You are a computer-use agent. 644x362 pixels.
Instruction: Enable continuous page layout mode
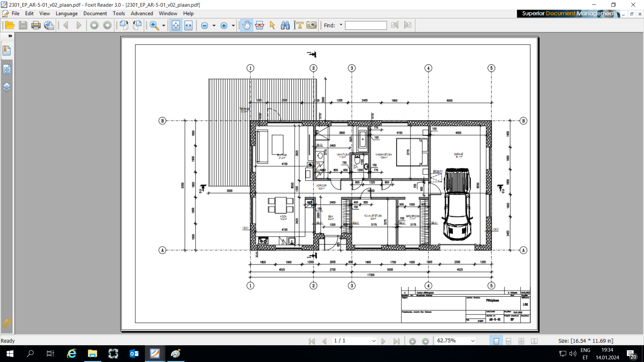(508, 341)
